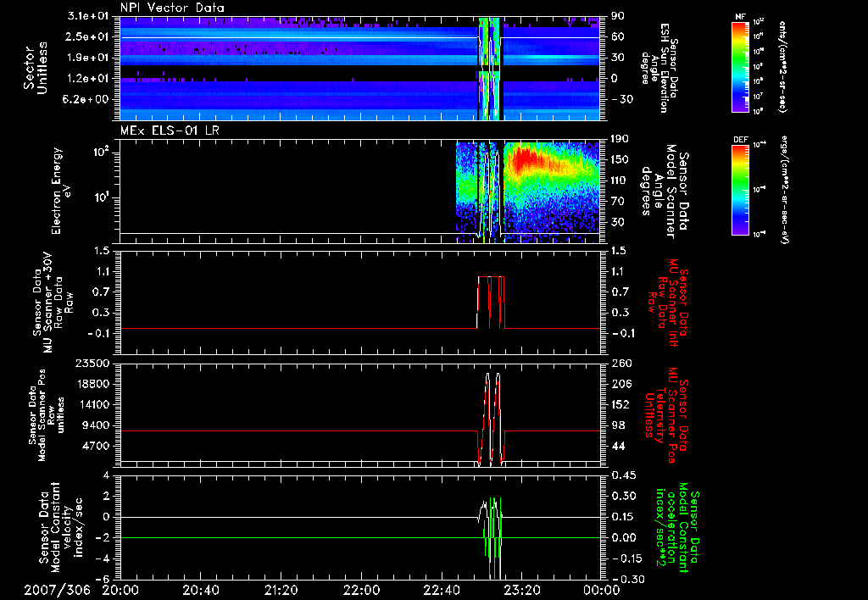This screenshot has width=868, height=600.
Task: Click the "Sector Unitless" axis title
Action: pyautogui.click(x=36, y=68)
